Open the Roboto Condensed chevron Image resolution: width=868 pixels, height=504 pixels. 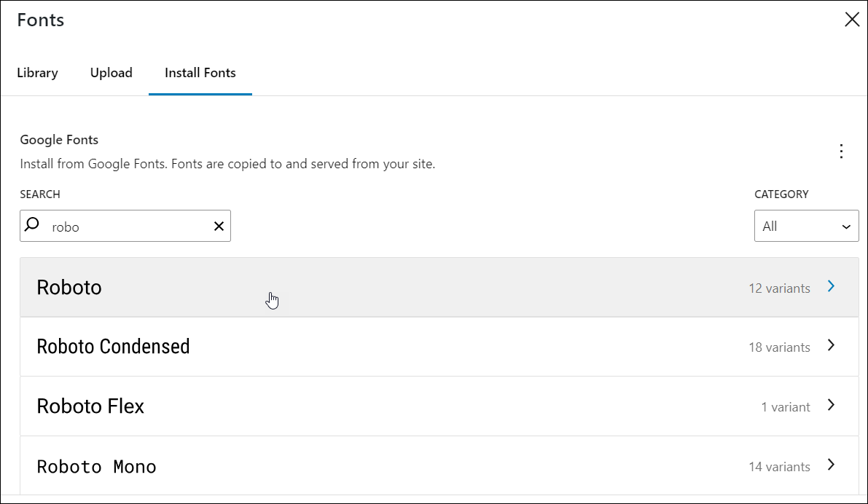[x=831, y=345]
